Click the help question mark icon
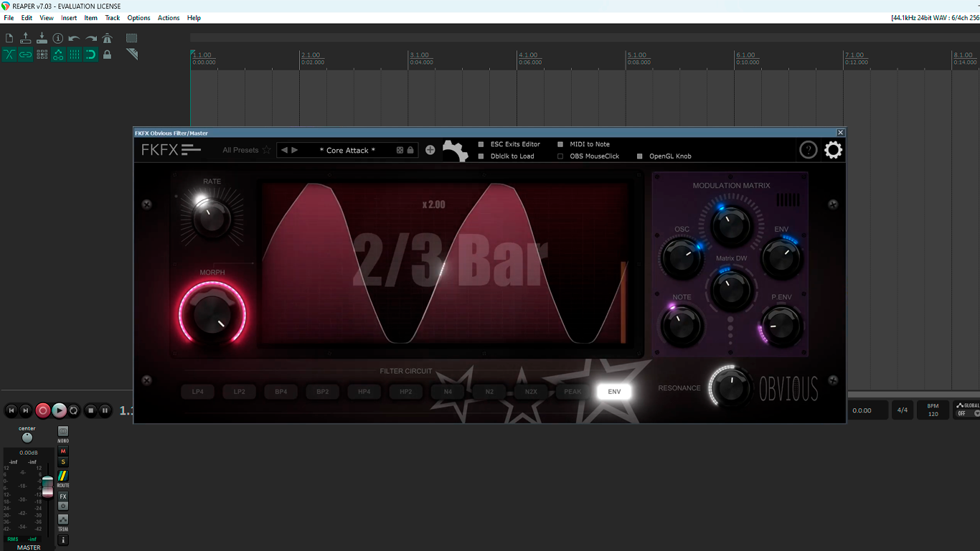The image size is (980, 551). 809,150
